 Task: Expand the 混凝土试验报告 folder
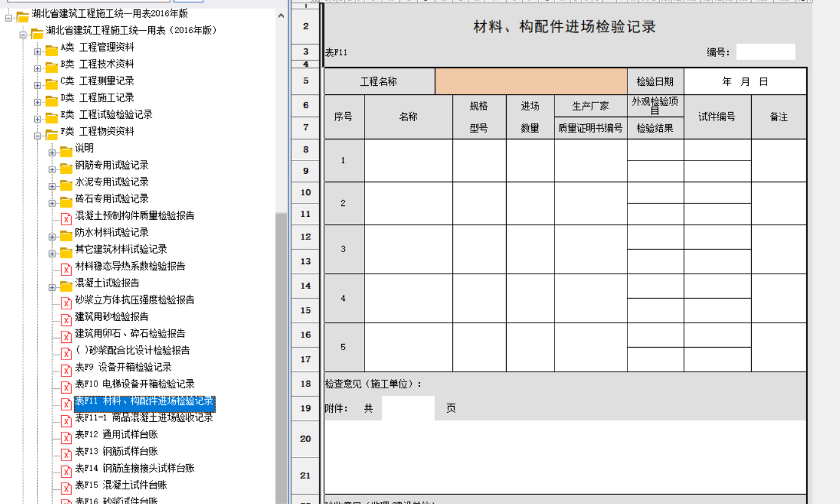click(x=52, y=287)
